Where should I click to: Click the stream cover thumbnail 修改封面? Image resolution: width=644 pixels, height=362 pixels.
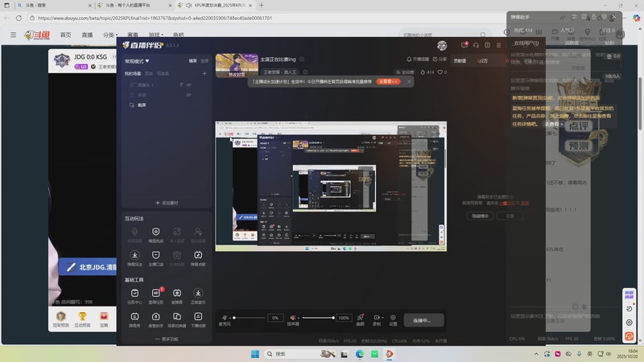[x=237, y=65]
